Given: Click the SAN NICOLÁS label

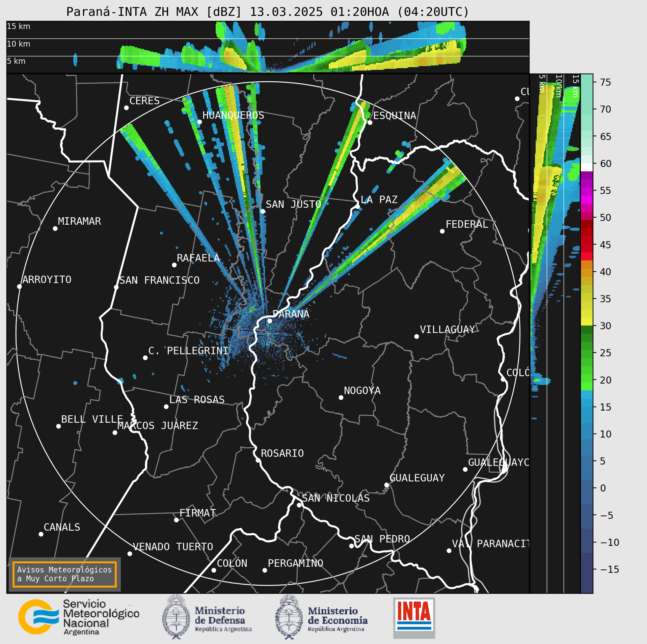Looking at the screenshot, I should coord(335,498).
